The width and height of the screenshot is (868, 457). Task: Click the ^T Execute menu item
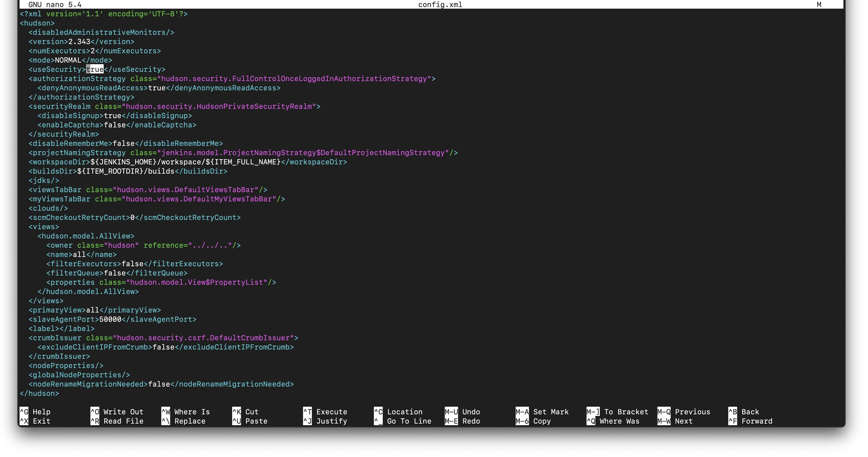[x=325, y=412]
